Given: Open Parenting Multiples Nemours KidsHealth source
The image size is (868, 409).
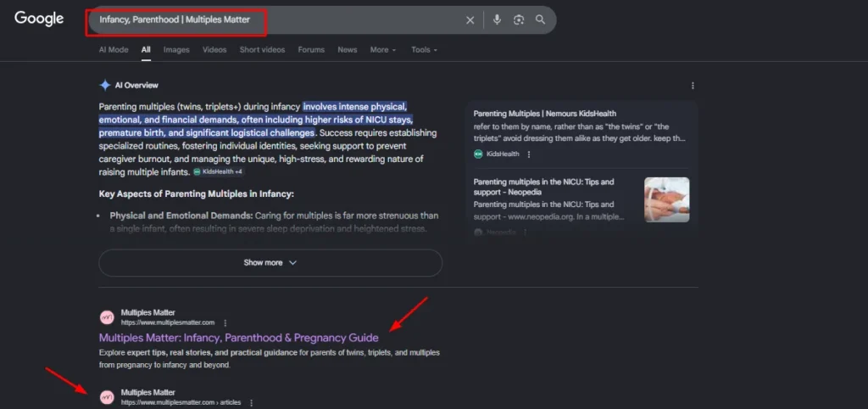Looking at the screenshot, I should click(x=544, y=113).
